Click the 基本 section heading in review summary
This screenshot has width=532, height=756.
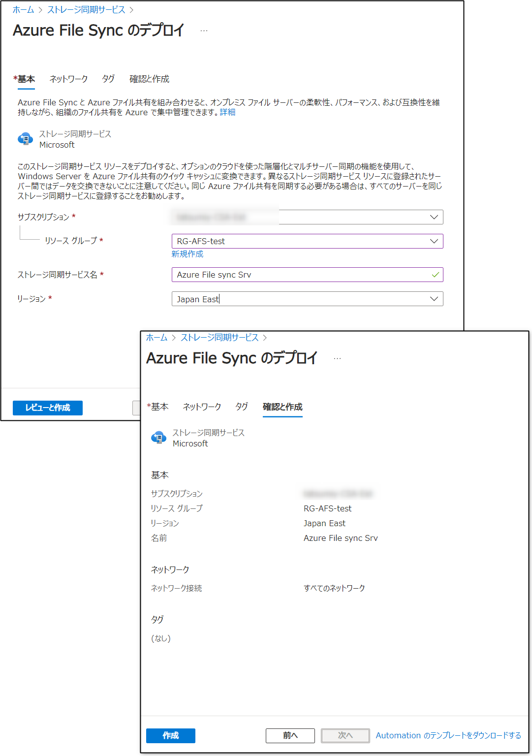click(159, 475)
